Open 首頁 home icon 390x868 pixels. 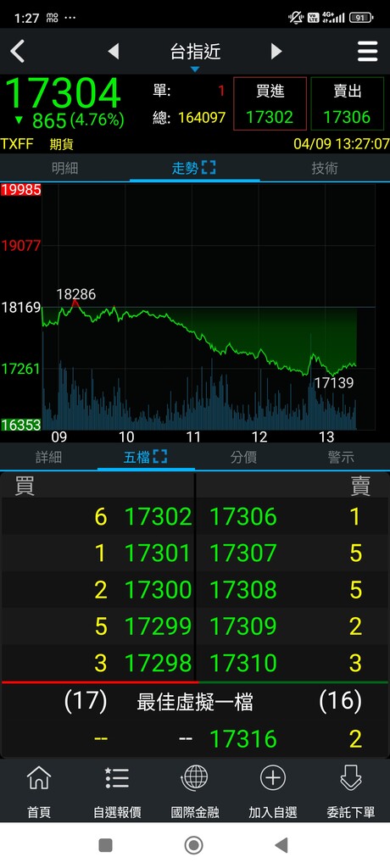pos(39,778)
